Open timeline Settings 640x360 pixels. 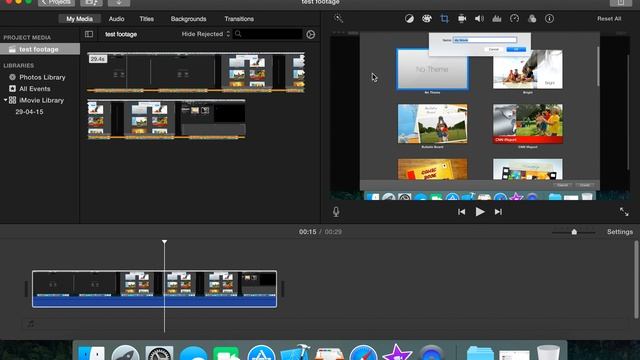click(620, 232)
